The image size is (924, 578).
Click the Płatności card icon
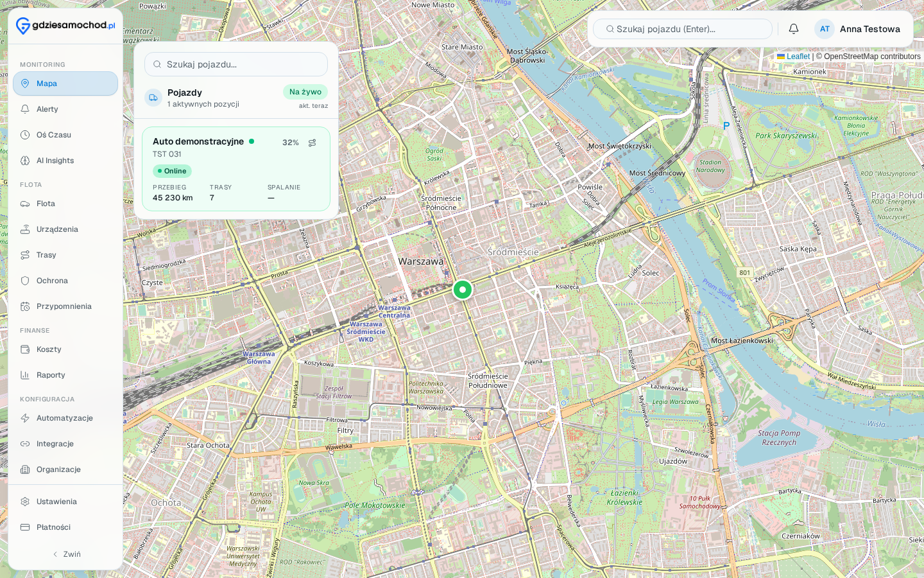pyautogui.click(x=25, y=527)
